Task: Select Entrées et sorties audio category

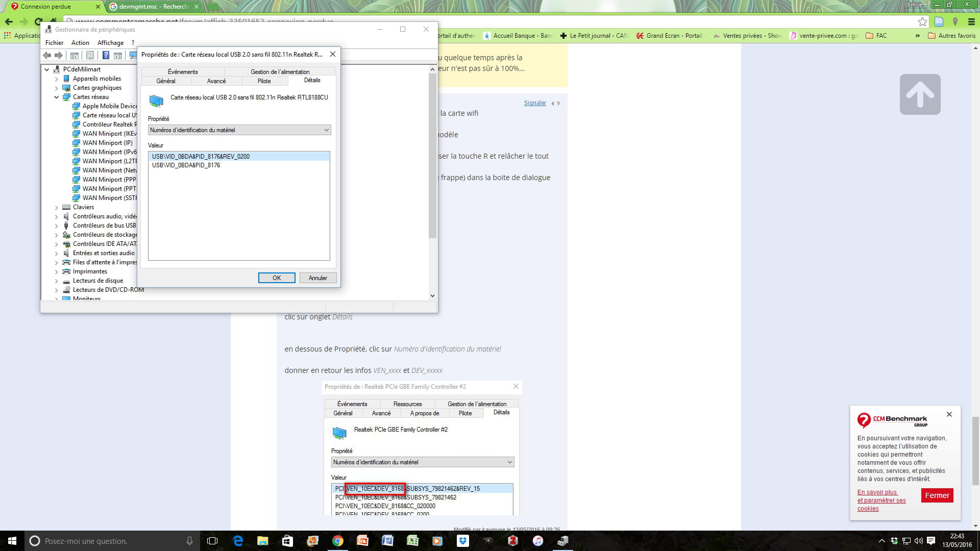Action: (x=99, y=253)
